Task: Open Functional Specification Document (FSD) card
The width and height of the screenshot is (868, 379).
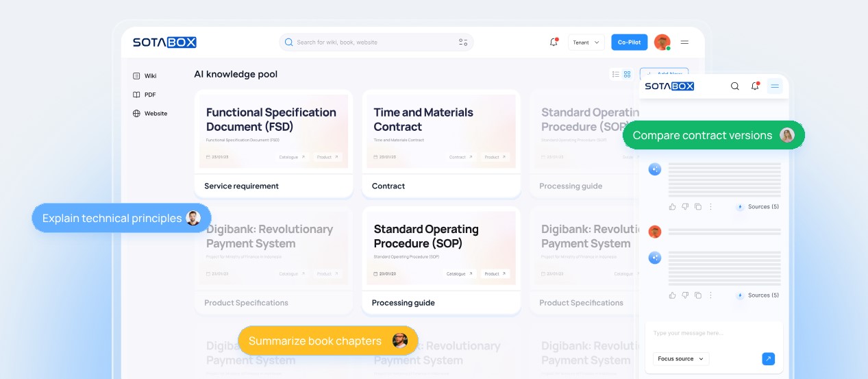Action: (x=273, y=143)
